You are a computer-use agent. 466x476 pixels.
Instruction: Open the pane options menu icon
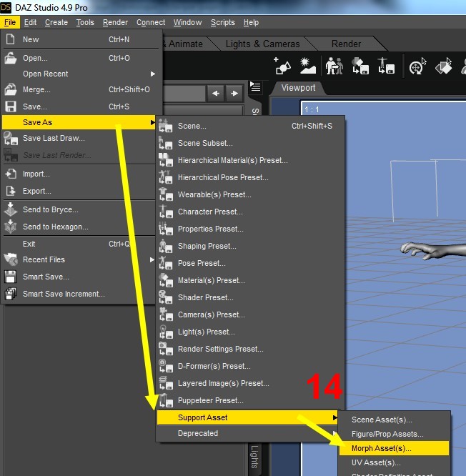click(x=255, y=87)
